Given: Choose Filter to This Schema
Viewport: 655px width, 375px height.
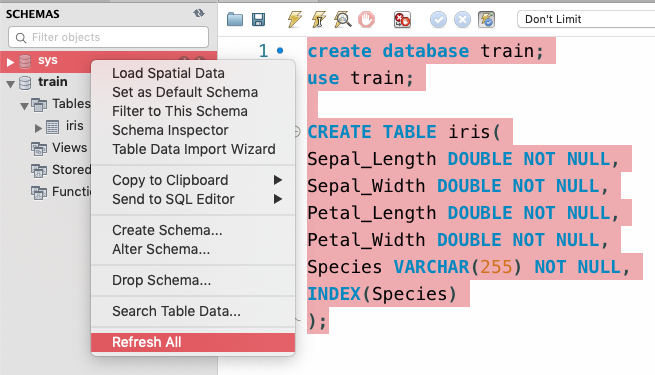Looking at the screenshot, I should tap(193, 111).
